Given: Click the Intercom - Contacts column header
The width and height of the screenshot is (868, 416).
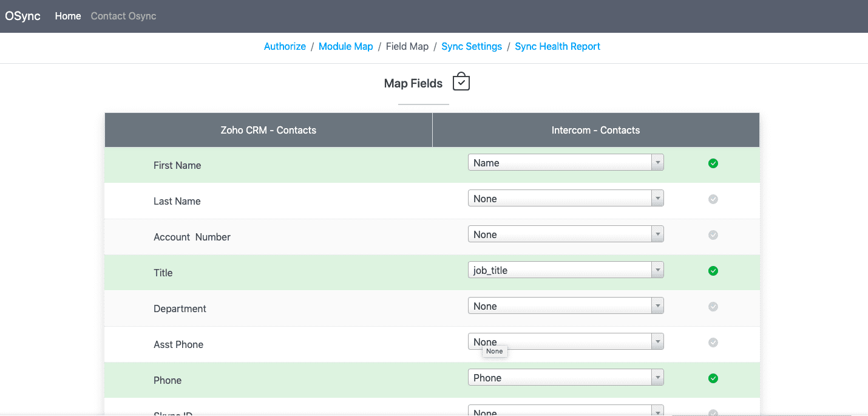Looking at the screenshot, I should (596, 130).
